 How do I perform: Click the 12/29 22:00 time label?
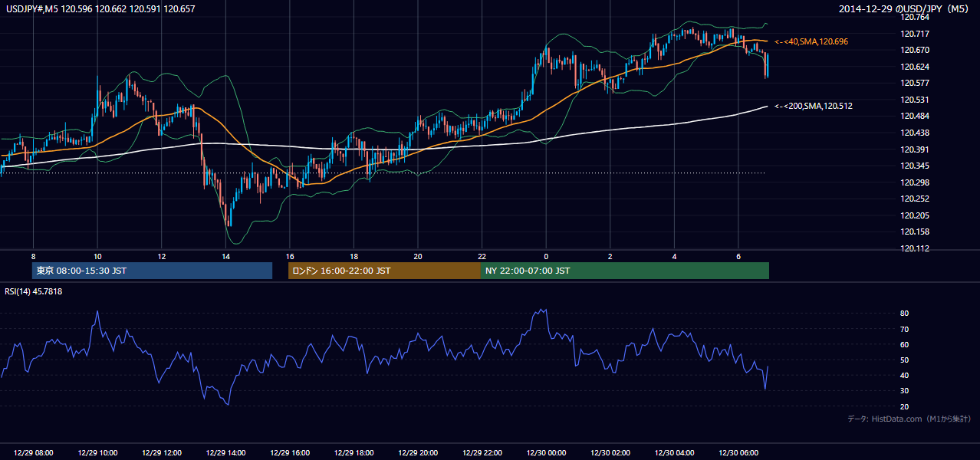pyautogui.click(x=482, y=453)
